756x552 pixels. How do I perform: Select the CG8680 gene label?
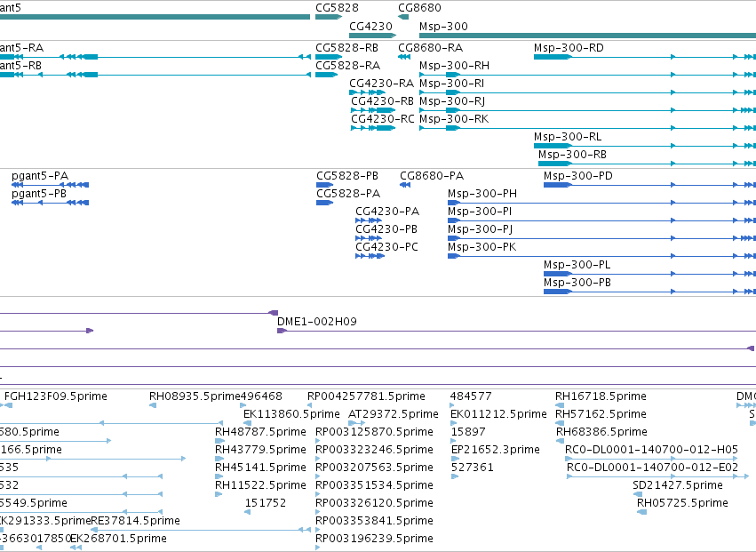[419, 8]
